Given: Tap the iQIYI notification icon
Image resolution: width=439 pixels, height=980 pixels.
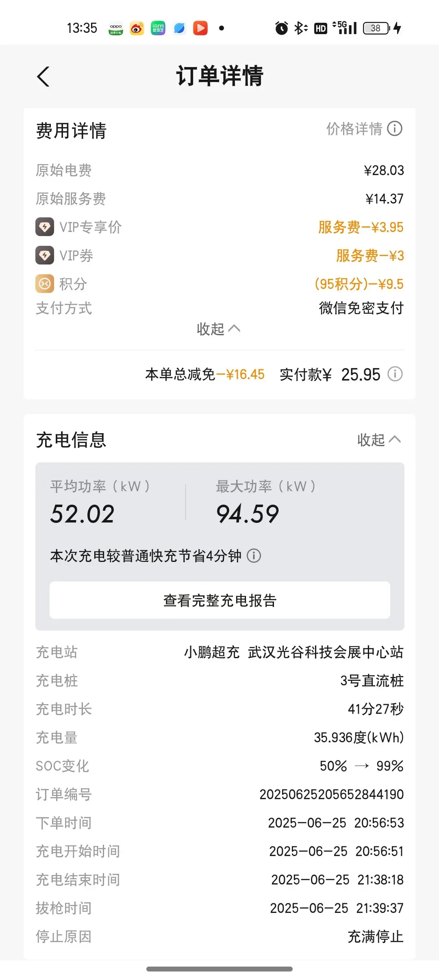Looking at the screenshot, I should [x=158, y=28].
